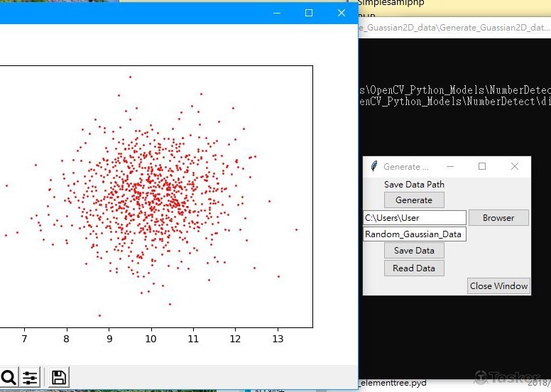Click the save figure floppy disk icon
The width and height of the screenshot is (551, 392).
[59, 378]
